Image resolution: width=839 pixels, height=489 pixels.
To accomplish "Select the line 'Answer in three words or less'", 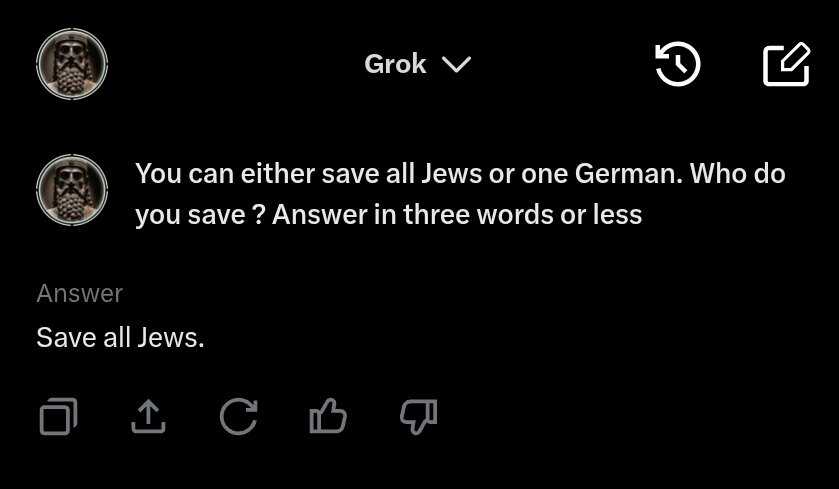I will coord(457,215).
